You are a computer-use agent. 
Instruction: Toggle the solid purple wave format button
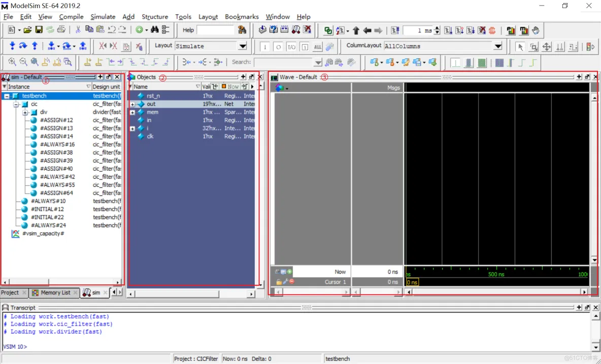pyautogui.click(x=499, y=62)
